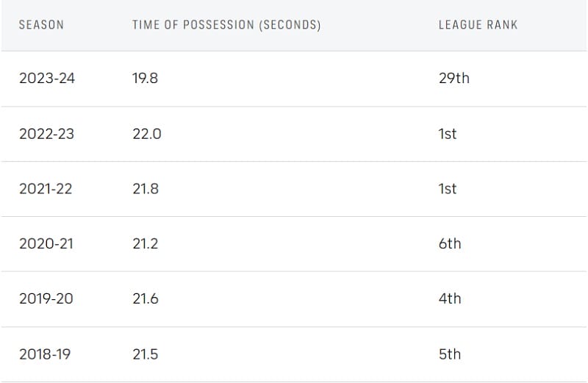Select the 2022-23 season cell
Viewport: 588px width, 383px height.
[47, 134]
